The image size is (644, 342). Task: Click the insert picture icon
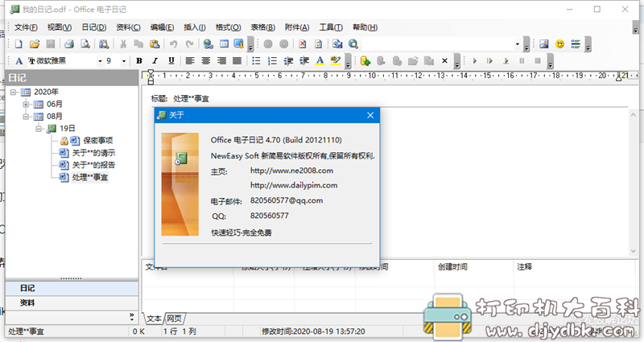[544, 44]
